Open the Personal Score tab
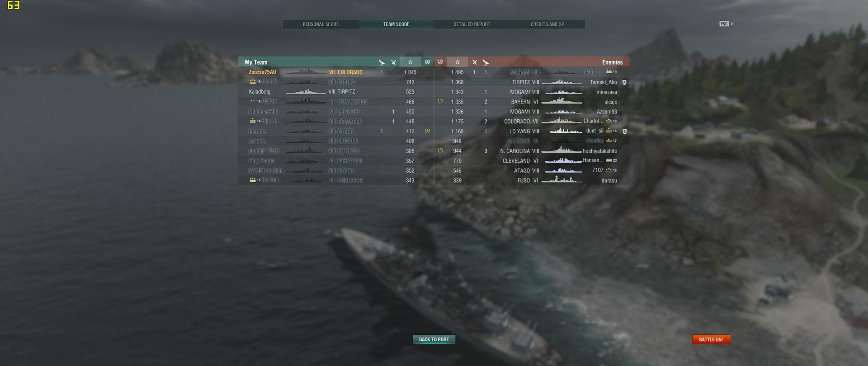 (x=321, y=24)
